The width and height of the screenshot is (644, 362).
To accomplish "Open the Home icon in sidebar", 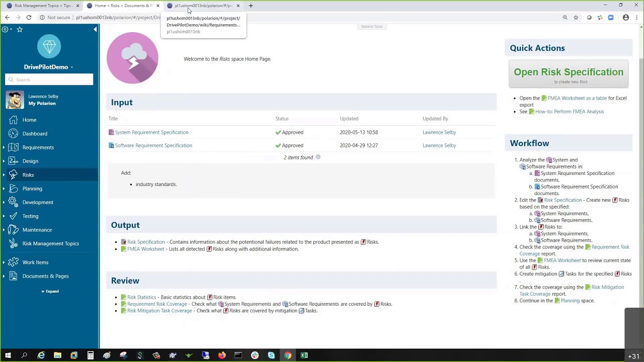I will 13,120.
